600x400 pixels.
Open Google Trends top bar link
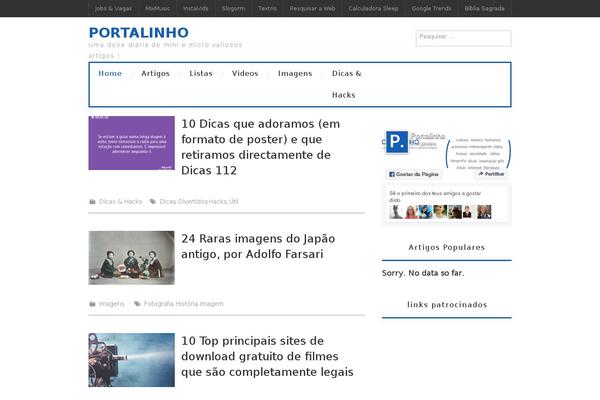point(431,8)
